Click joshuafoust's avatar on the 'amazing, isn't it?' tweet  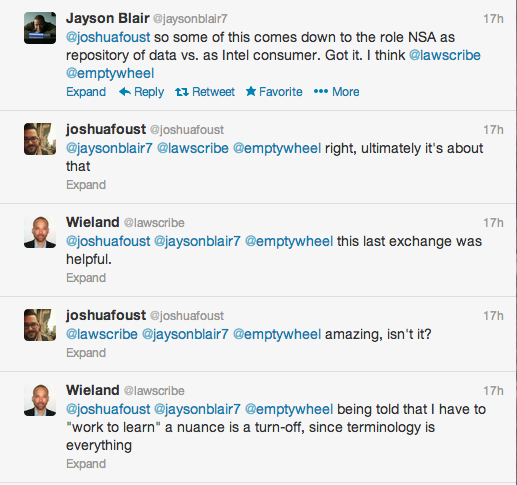pos(40,325)
